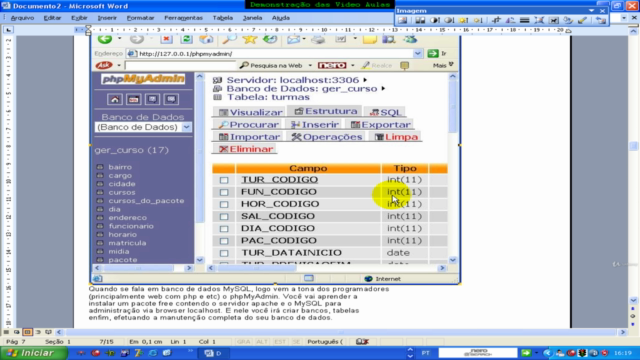Click Less Contrast icon in Imagem toolbar
This screenshot has width=640, height=360.
click(x=449, y=20)
